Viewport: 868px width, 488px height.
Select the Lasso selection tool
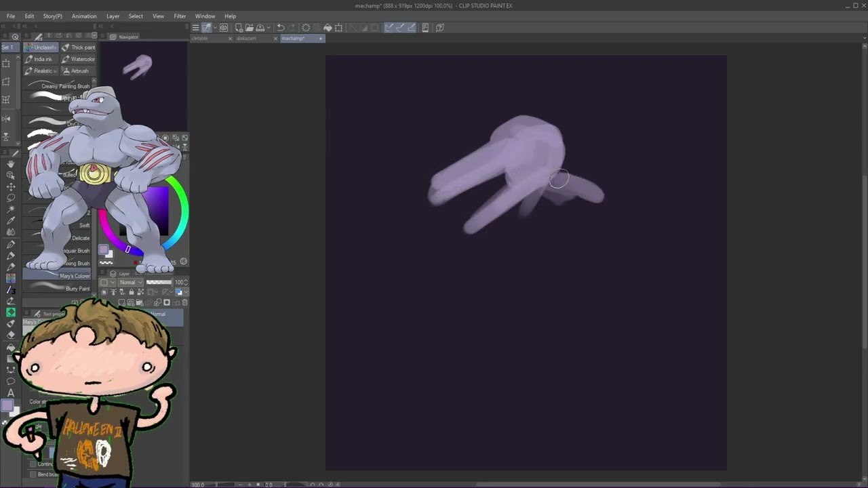pos(11,198)
